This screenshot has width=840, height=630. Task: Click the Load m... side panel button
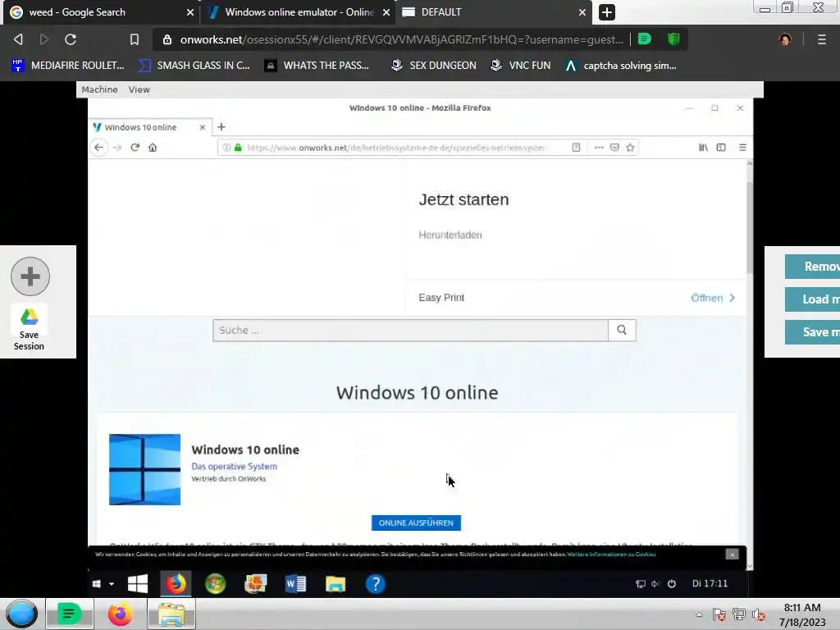tap(812, 299)
